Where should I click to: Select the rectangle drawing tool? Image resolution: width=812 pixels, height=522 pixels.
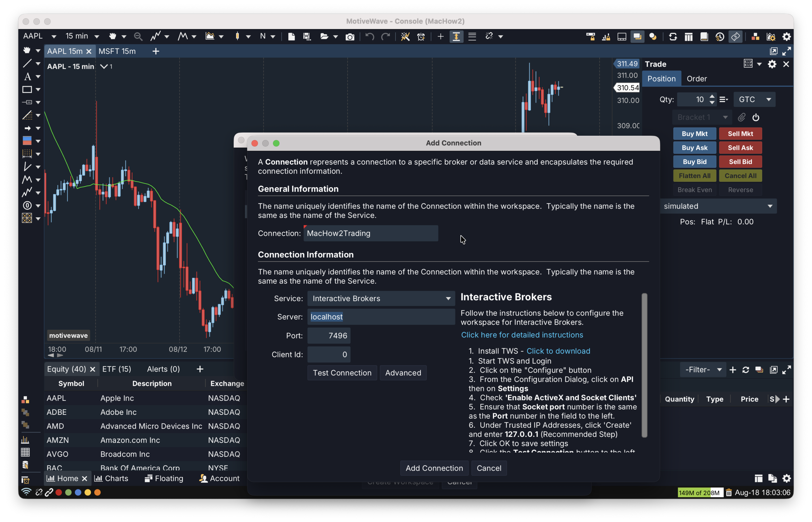(27, 89)
